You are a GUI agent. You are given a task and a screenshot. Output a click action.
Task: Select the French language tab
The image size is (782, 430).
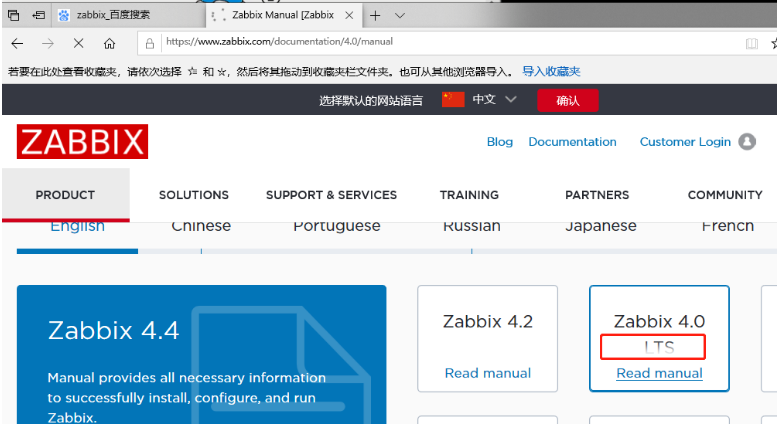coord(728,227)
